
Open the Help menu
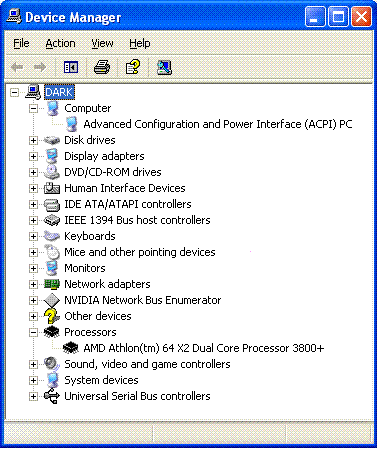tap(140, 43)
